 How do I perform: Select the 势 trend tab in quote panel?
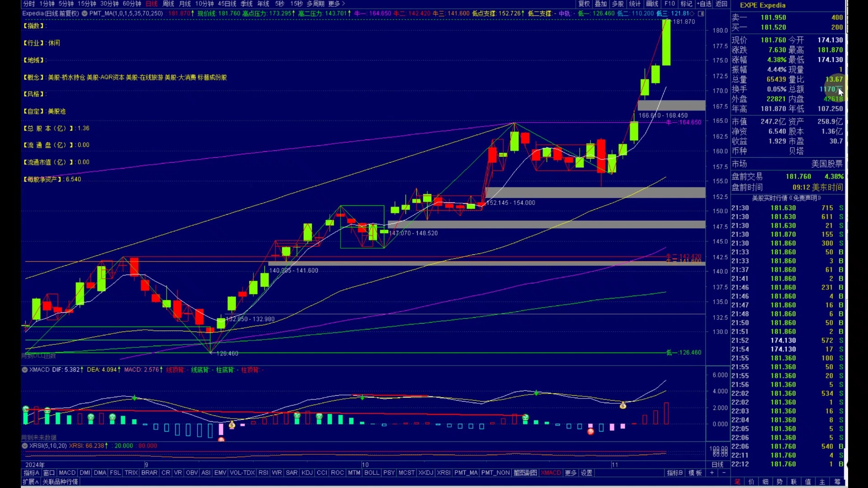[x=779, y=482]
